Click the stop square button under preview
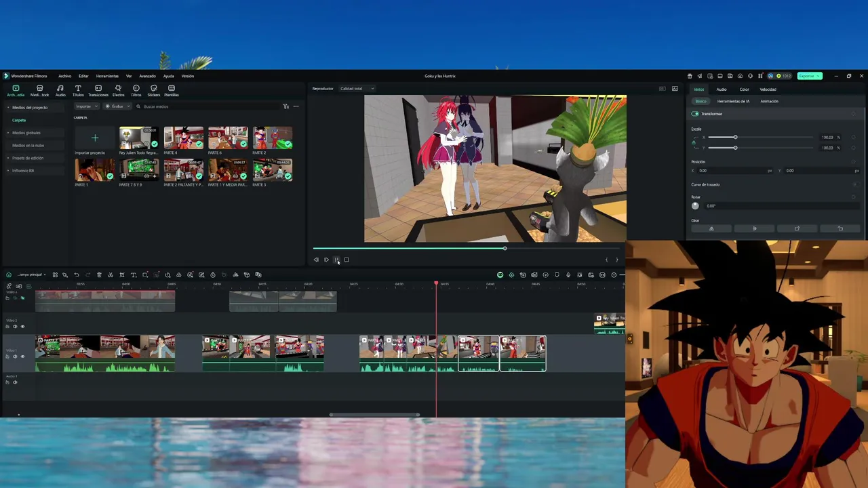868x488 pixels. point(347,260)
